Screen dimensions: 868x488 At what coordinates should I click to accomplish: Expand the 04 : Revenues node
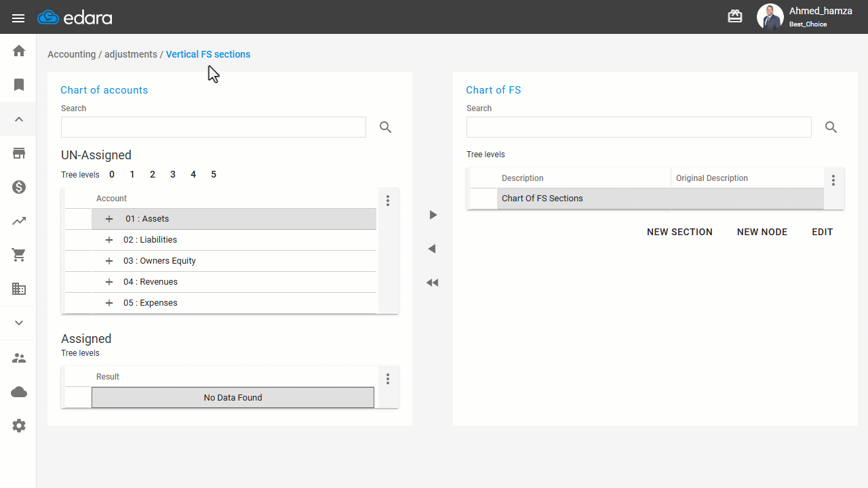point(109,282)
